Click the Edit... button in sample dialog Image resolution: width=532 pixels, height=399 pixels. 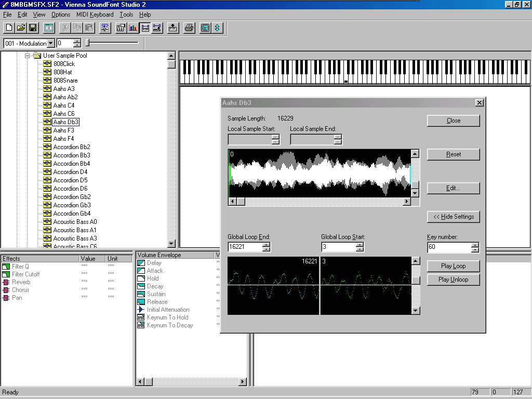point(453,188)
